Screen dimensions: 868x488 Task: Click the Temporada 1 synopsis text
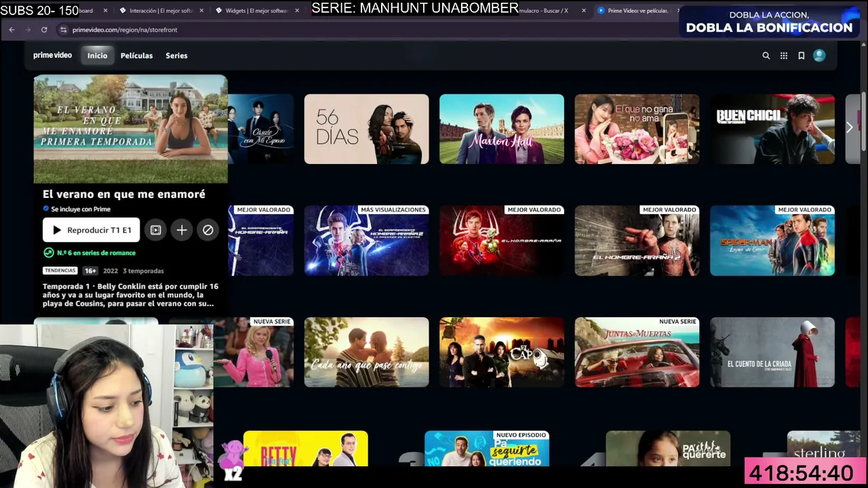click(x=130, y=295)
